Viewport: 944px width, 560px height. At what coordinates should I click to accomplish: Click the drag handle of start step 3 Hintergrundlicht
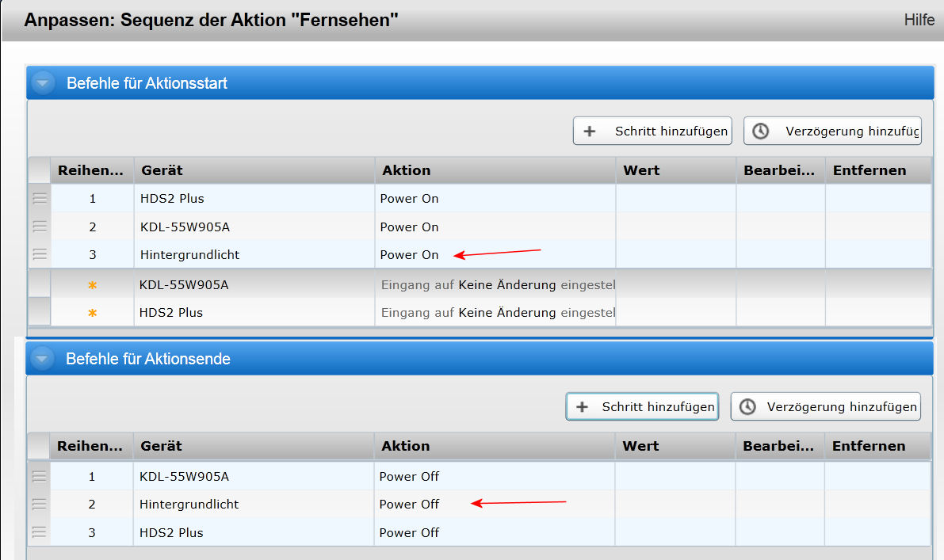tap(40, 254)
